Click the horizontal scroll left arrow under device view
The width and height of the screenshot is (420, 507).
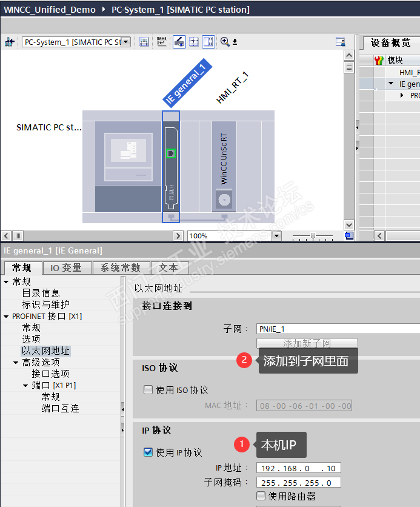point(6,236)
